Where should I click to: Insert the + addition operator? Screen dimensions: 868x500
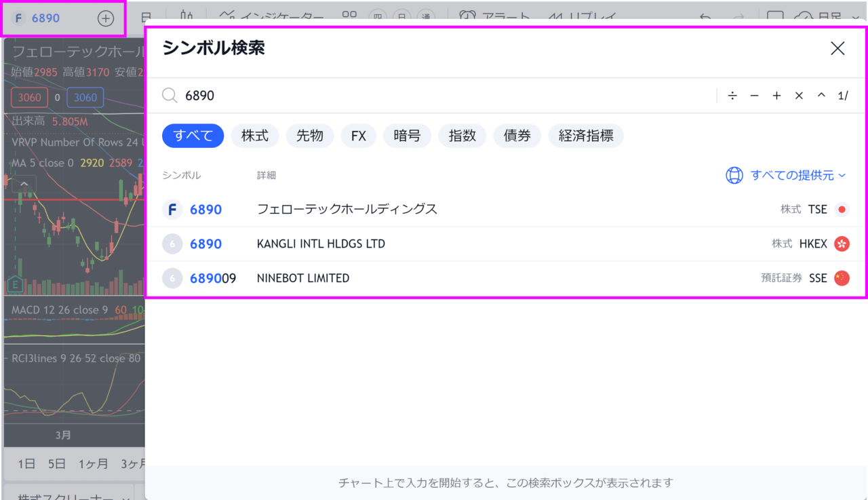click(x=776, y=96)
